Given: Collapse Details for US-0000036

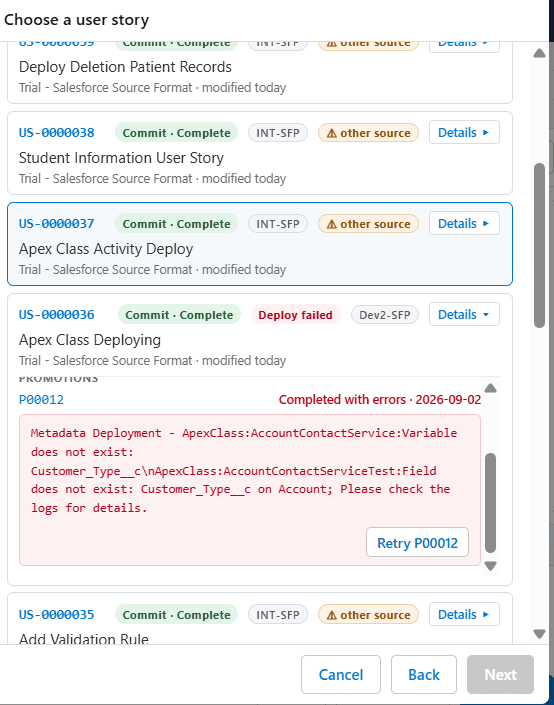Looking at the screenshot, I should [464, 314].
